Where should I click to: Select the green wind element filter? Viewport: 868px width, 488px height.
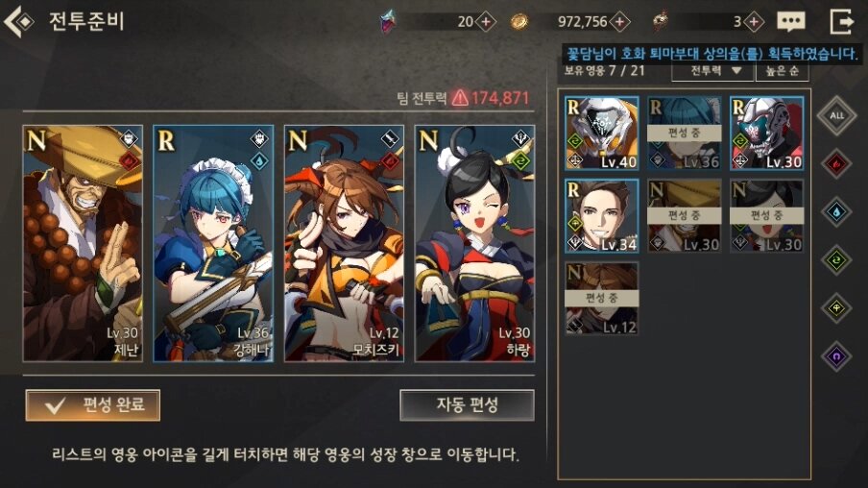pyautogui.click(x=836, y=260)
